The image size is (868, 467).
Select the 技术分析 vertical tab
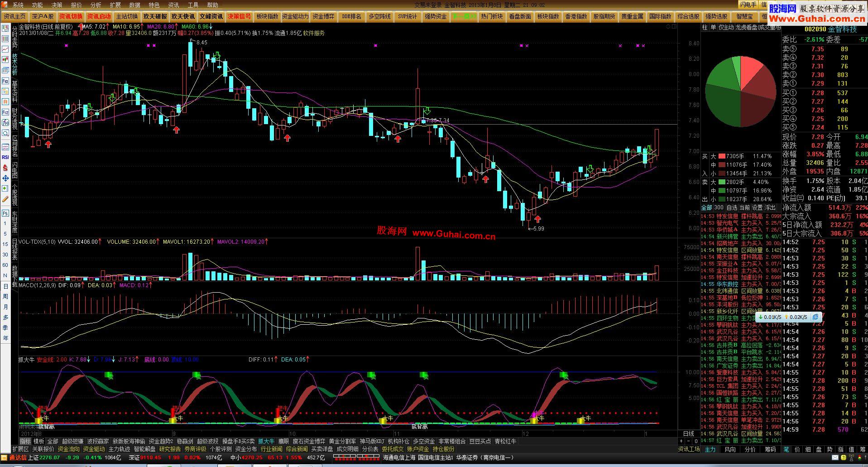pos(14,65)
